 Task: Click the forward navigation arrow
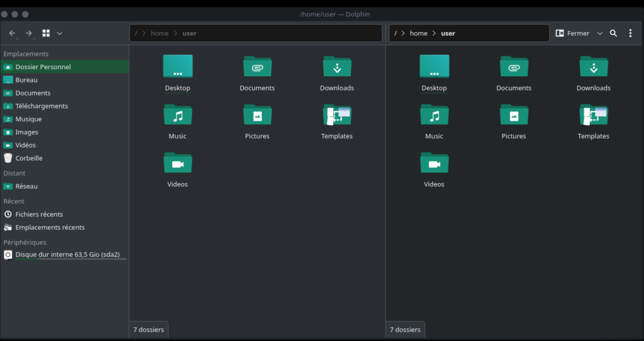coord(29,33)
